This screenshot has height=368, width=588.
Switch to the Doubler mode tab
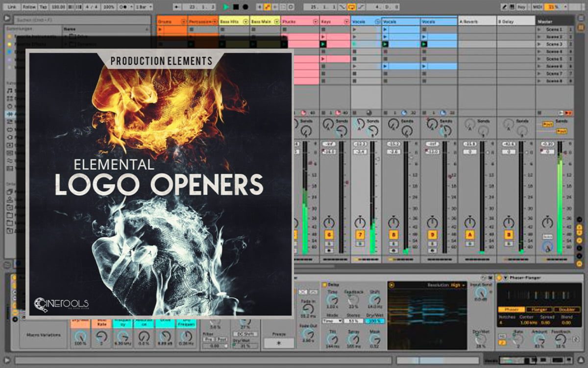(567, 310)
